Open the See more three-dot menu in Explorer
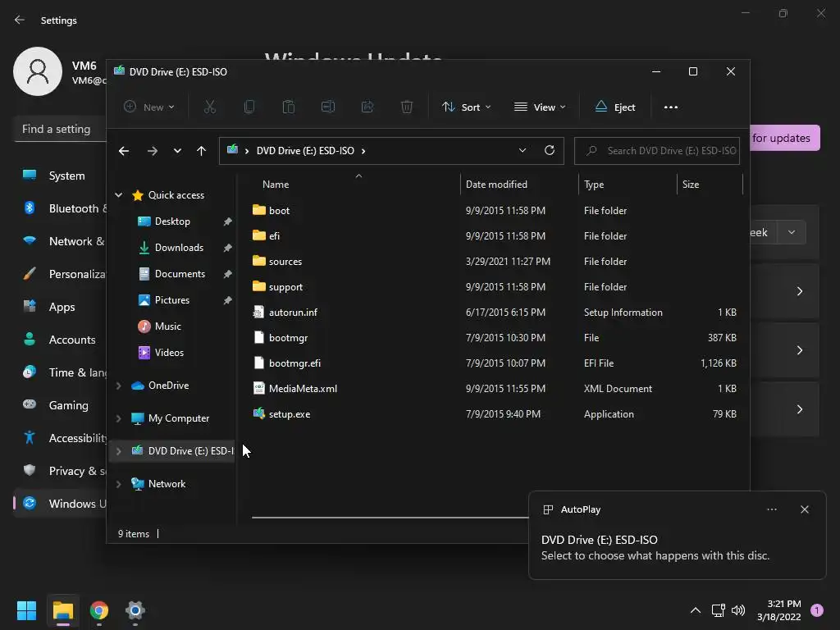Viewport: 840px width, 630px height. (671, 107)
